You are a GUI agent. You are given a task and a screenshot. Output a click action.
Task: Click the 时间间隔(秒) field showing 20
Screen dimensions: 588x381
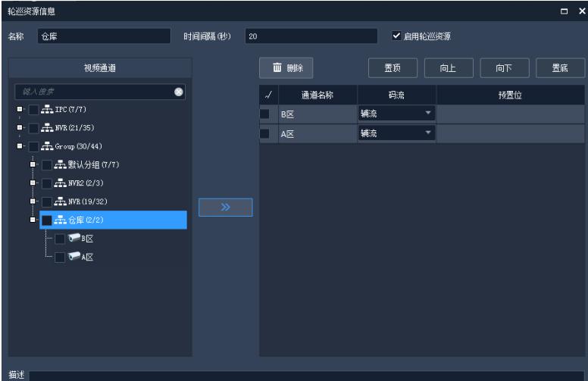(x=311, y=36)
